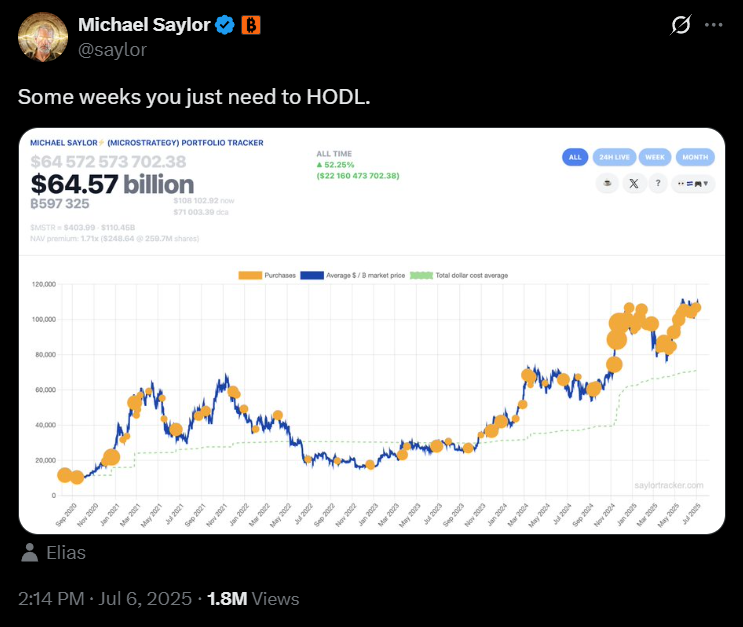Click the Michael Saylor display name
Image resolution: width=743 pixels, height=627 pixels.
point(144,25)
